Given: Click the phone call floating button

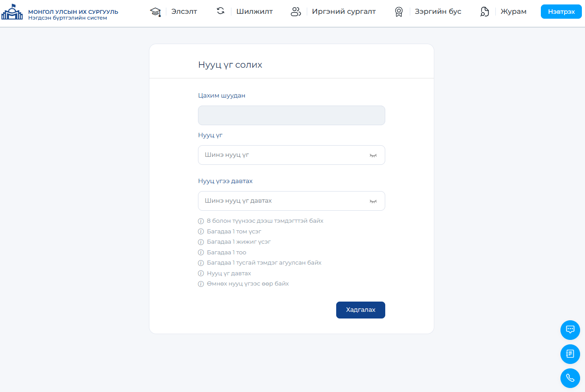Looking at the screenshot, I should (570, 378).
